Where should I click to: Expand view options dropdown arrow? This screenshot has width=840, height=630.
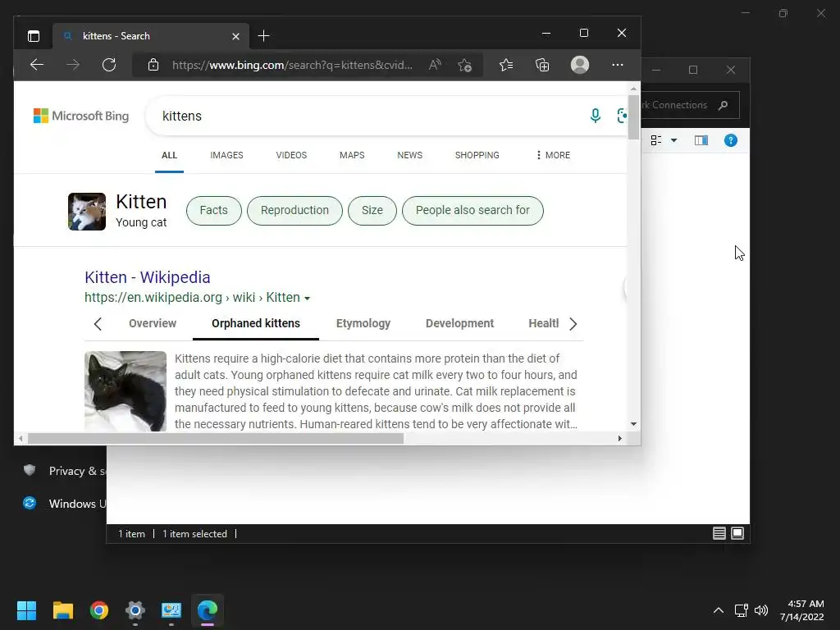(x=674, y=140)
